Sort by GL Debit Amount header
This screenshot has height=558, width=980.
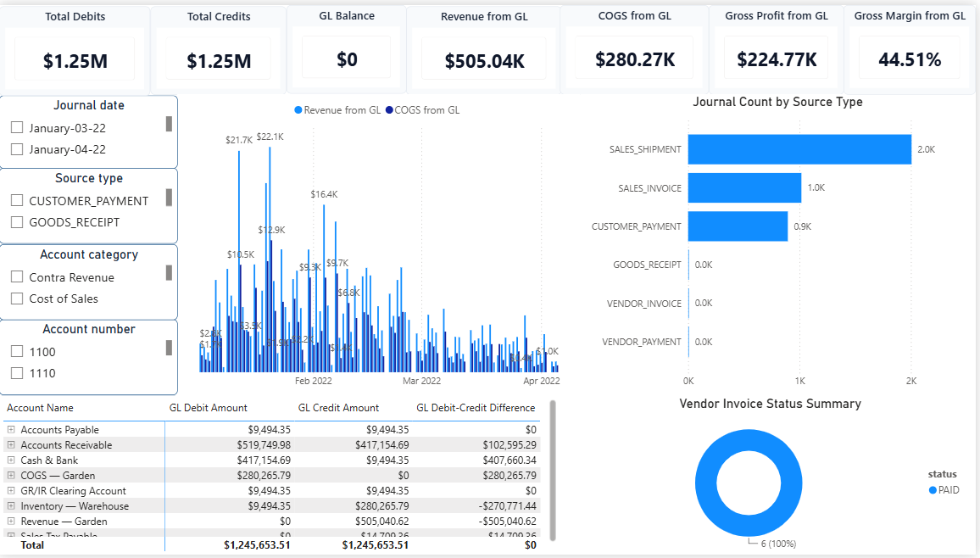(x=209, y=407)
